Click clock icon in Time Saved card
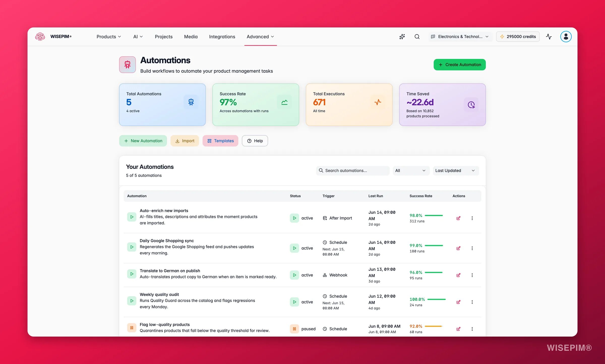This screenshot has height=364, width=605. tap(471, 105)
